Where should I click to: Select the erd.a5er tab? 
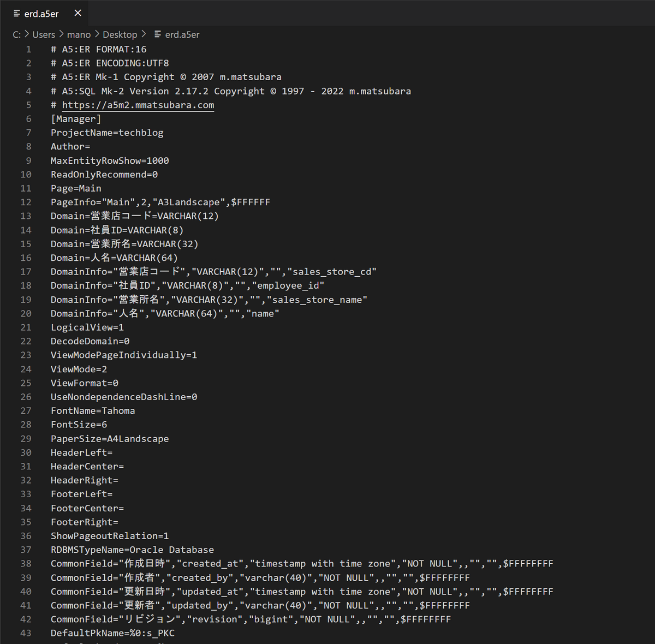[41, 14]
